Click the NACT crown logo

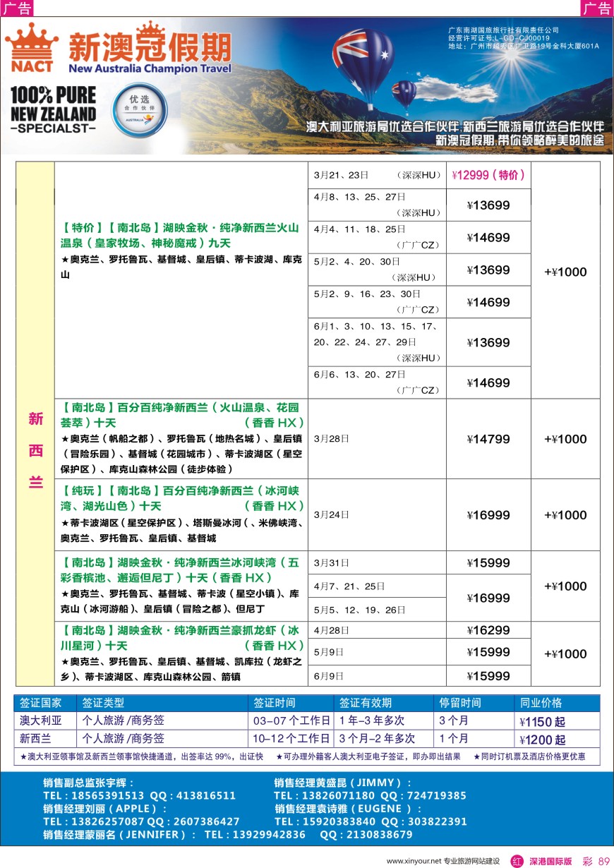click(32, 47)
